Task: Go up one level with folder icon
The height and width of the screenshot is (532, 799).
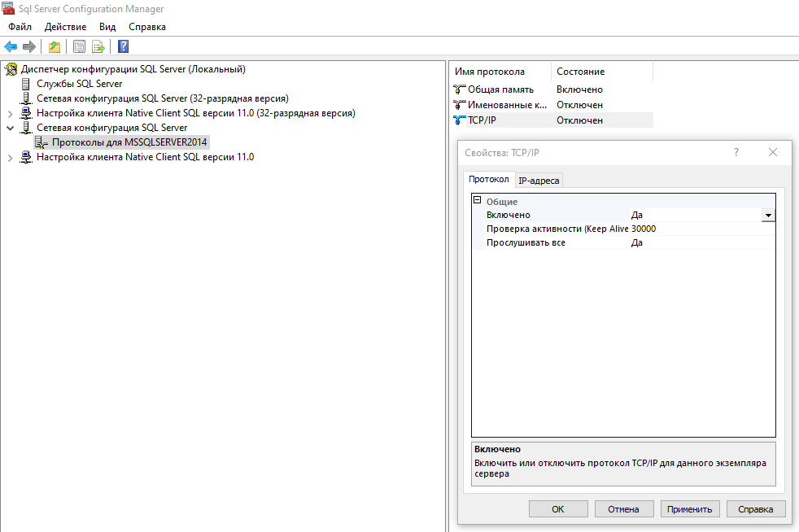Action: 54,47
